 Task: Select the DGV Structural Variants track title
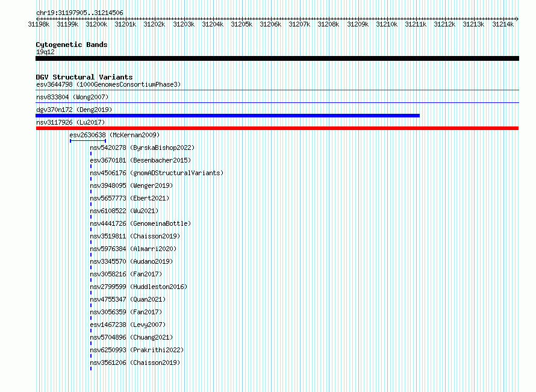[x=84, y=77]
